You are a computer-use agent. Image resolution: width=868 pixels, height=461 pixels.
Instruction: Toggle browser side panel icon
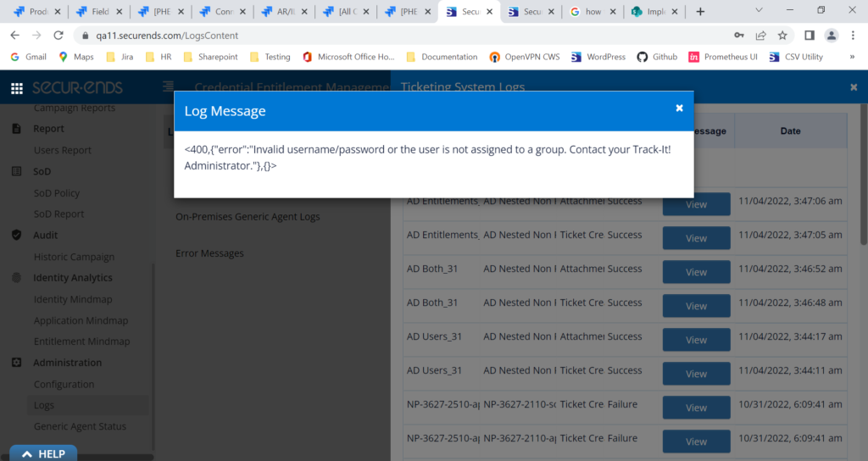point(810,36)
